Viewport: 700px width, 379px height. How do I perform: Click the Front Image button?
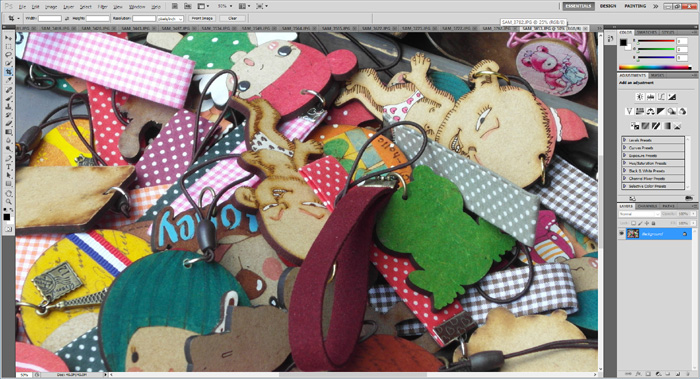coord(202,18)
